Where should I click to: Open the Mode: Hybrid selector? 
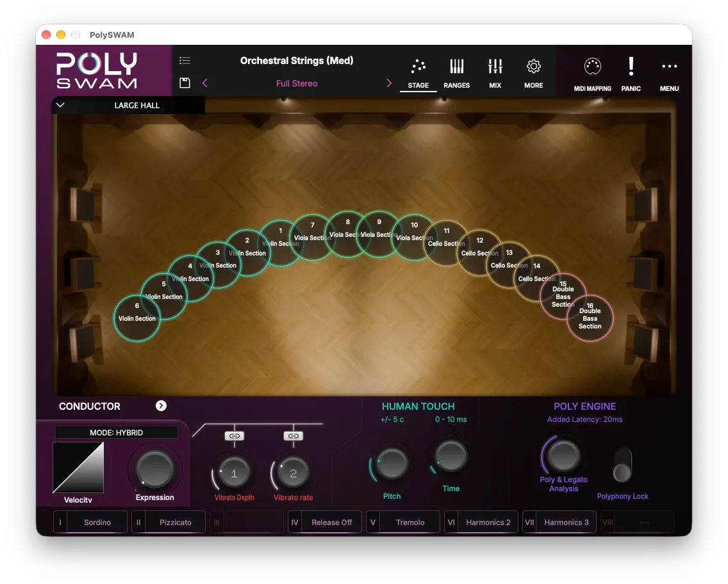pos(116,432)
